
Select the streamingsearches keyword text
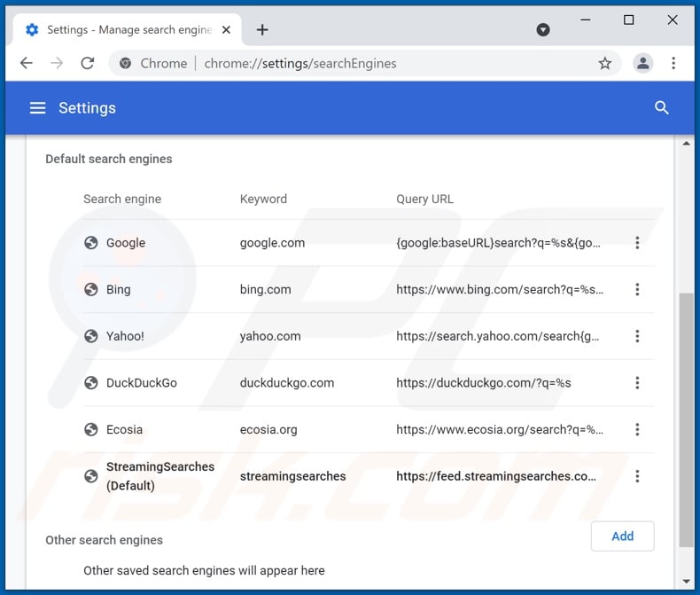point(293,476)
